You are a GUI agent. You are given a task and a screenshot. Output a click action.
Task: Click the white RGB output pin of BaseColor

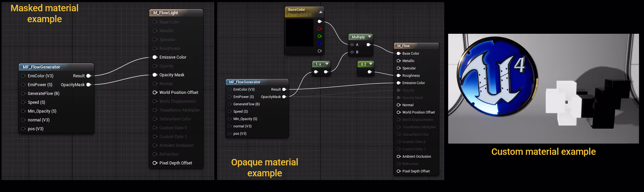point(320,21)
